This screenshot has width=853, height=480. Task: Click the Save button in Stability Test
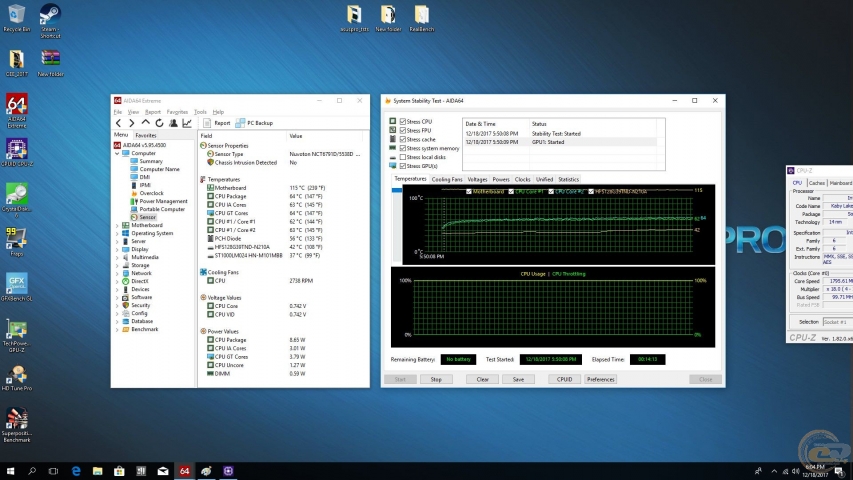[518, 379]
